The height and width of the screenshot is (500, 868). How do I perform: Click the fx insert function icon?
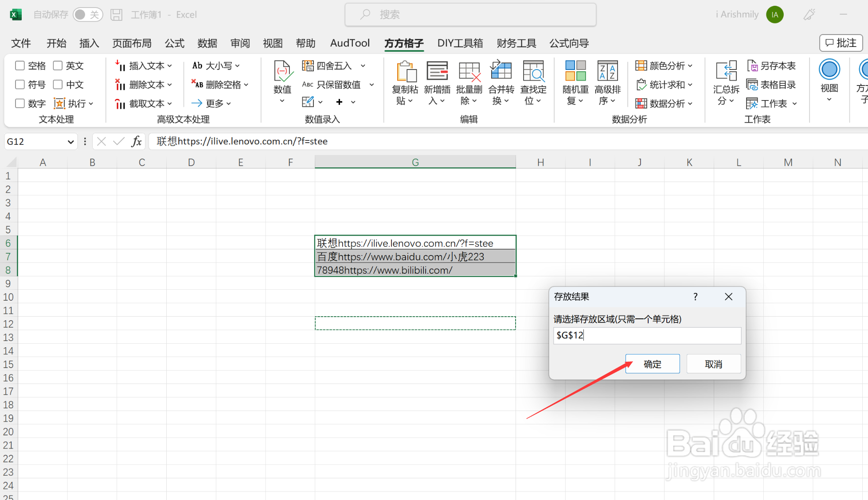pos(137,141)
